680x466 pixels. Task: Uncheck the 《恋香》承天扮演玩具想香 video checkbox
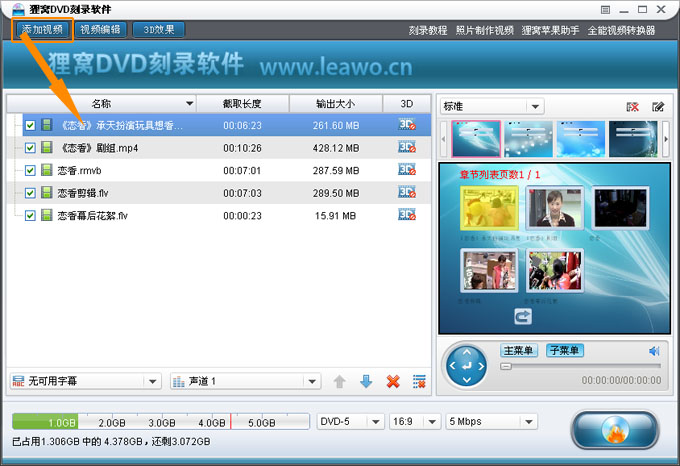pyautogui.click(x=30, y=125)
